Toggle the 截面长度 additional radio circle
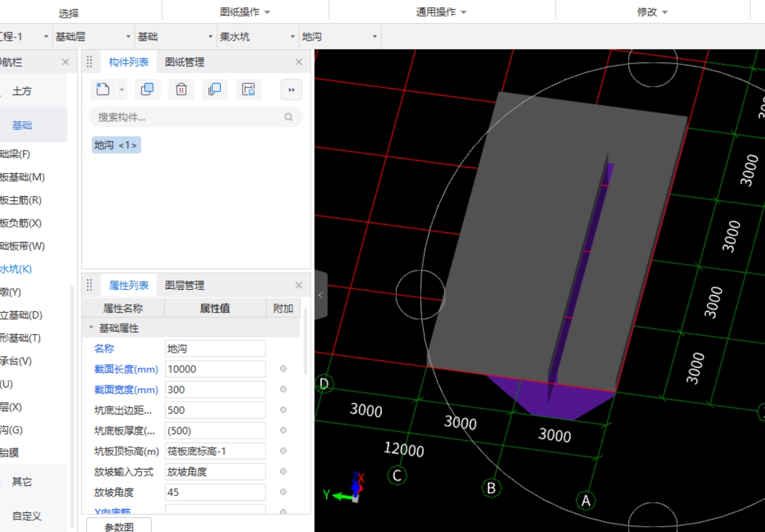 pos(283,368)
